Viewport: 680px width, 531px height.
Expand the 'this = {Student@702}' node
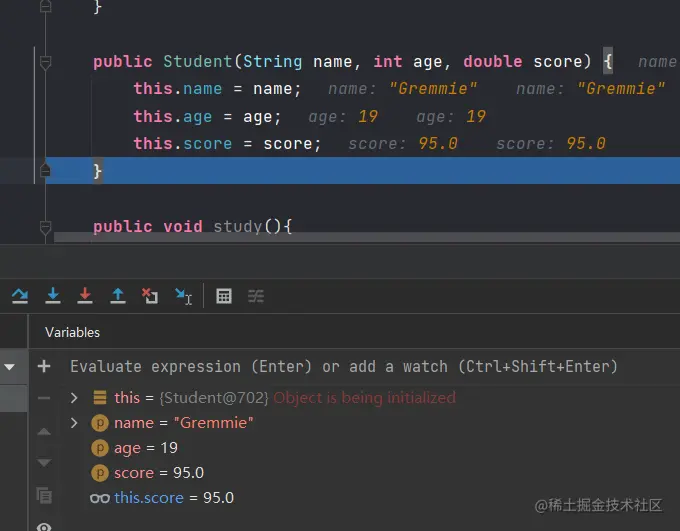coord(74,398)
